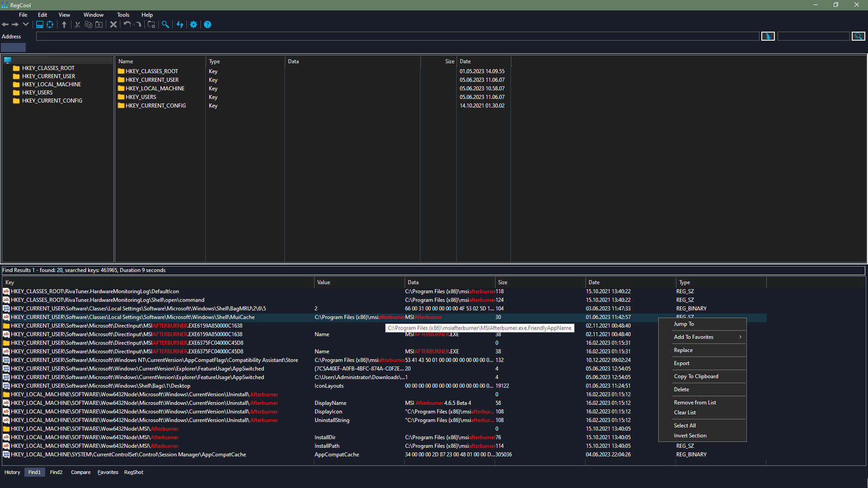
Task: Sort results by Date column header
Action: [594, 282]
